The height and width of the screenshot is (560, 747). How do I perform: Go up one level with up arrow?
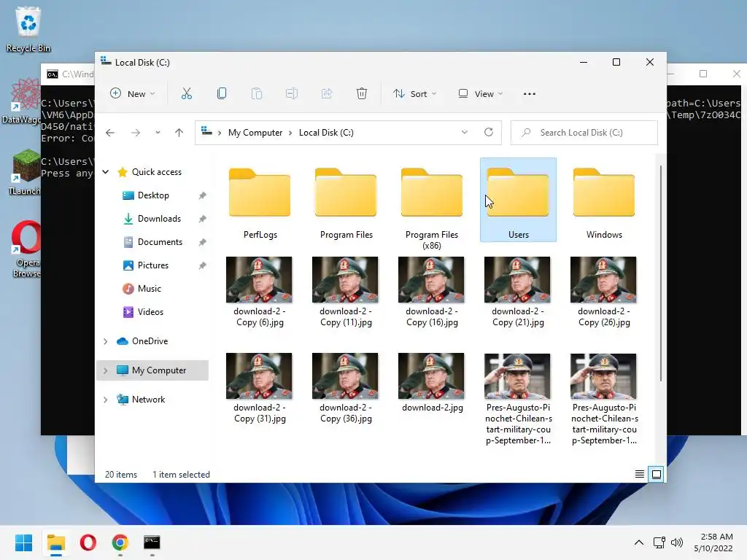coord(179,133)
